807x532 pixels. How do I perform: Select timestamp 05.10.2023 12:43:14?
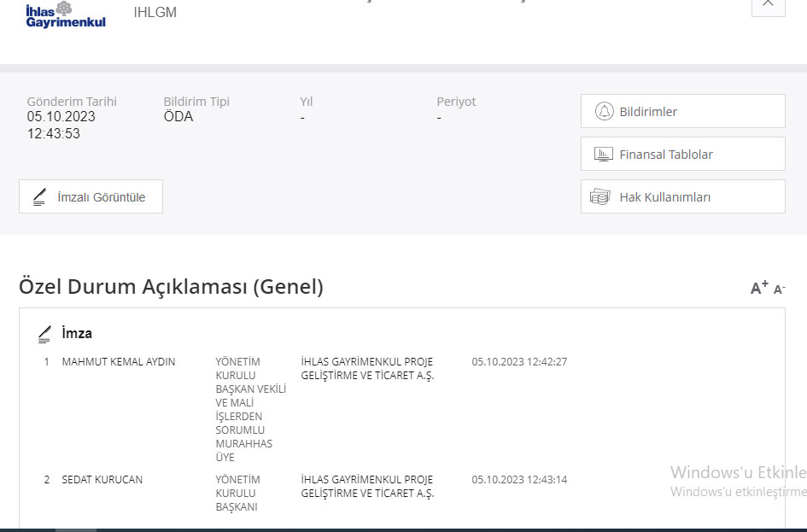tap(519, 480)
